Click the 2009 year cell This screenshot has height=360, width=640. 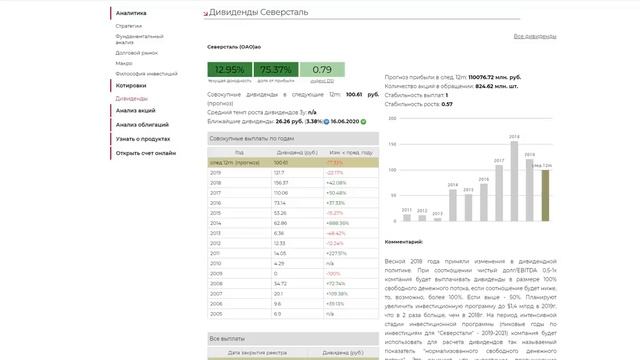click(x=216, y=273)
